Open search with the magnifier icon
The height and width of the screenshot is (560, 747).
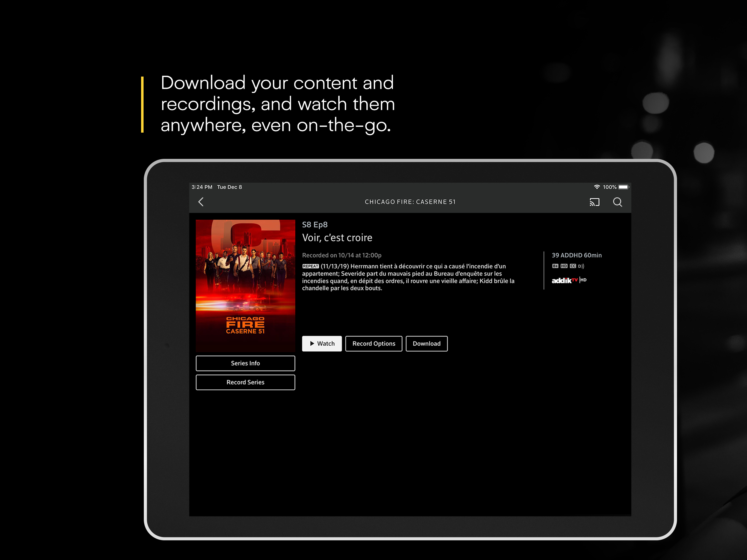click(617, 202)
